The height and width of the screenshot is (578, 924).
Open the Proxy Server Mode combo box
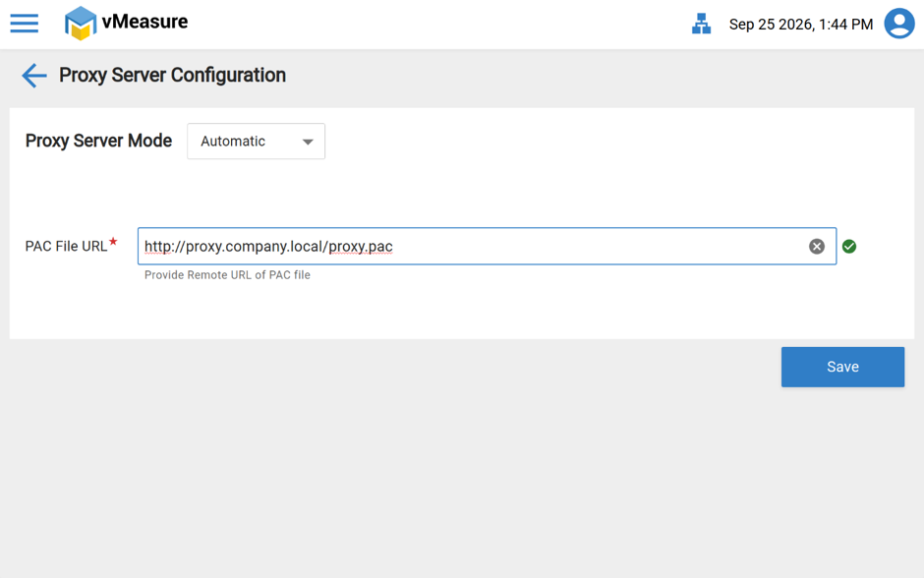[256, 142]
